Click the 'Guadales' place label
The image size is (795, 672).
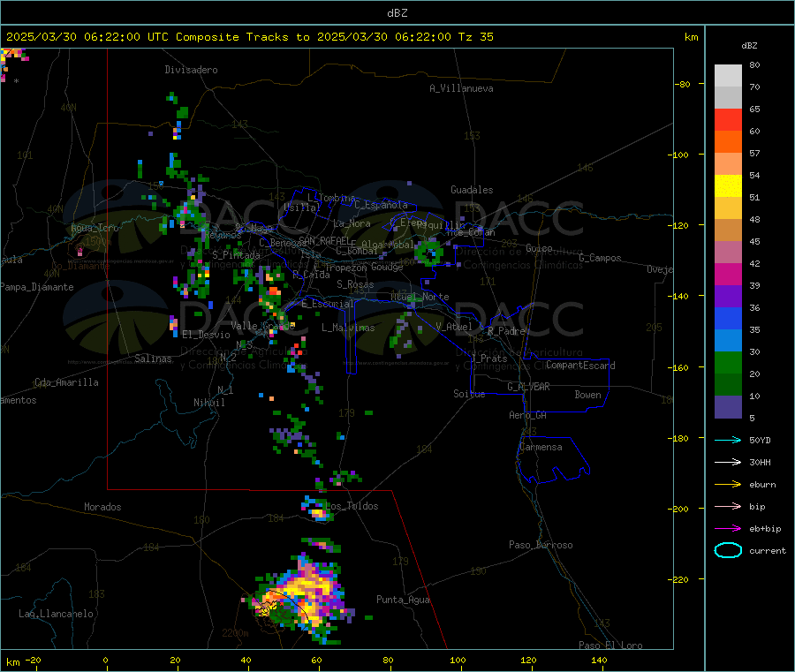(472, 190)
